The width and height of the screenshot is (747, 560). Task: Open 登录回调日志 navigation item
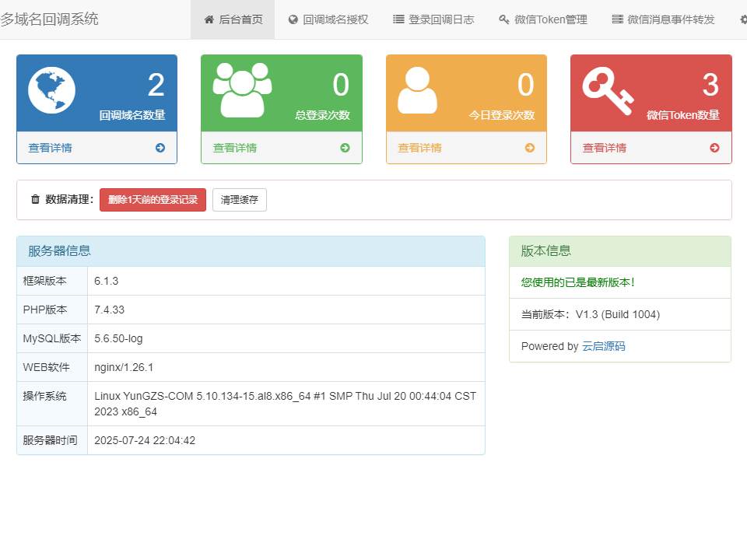(x=433, y=19)
